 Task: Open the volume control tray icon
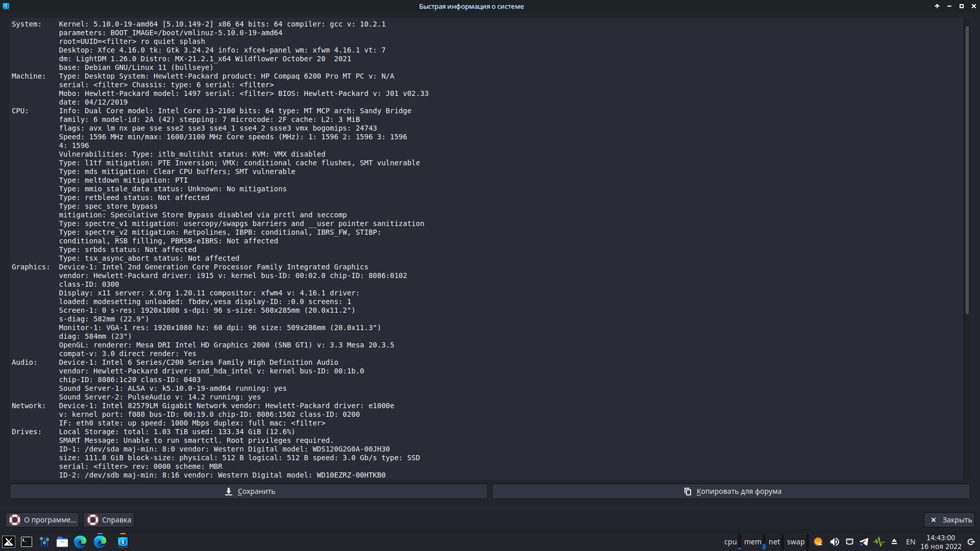(835, 542)
